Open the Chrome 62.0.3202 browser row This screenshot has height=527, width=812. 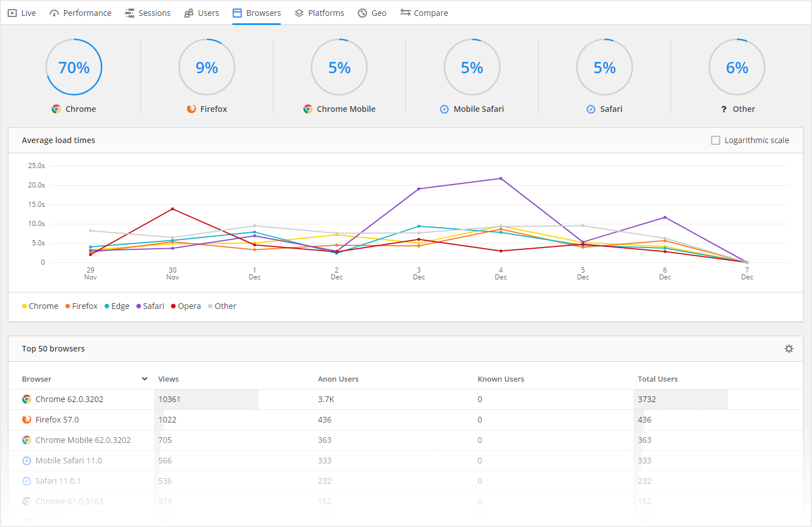coord(69,399)
